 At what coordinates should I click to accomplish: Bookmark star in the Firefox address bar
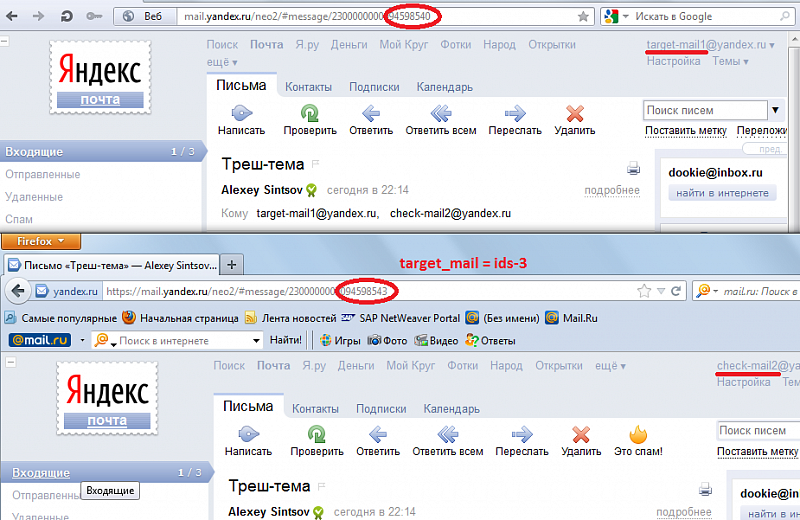(x=644, y=291)
